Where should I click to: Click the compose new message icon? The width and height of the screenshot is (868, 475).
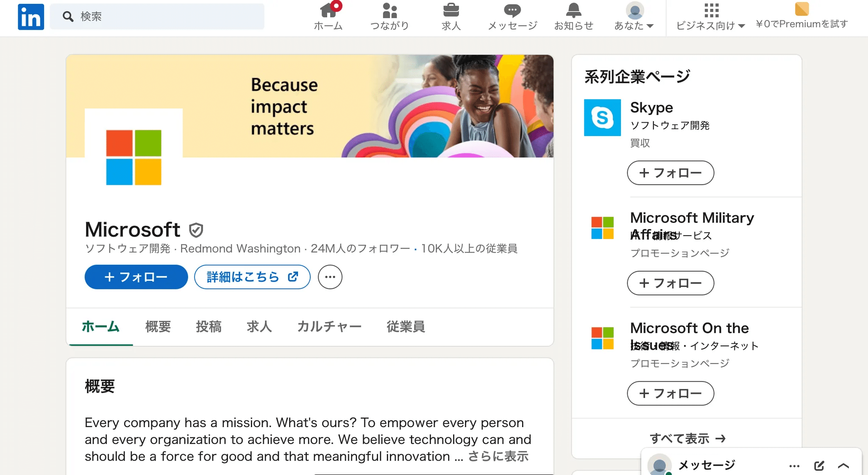[x=819, y=466]
